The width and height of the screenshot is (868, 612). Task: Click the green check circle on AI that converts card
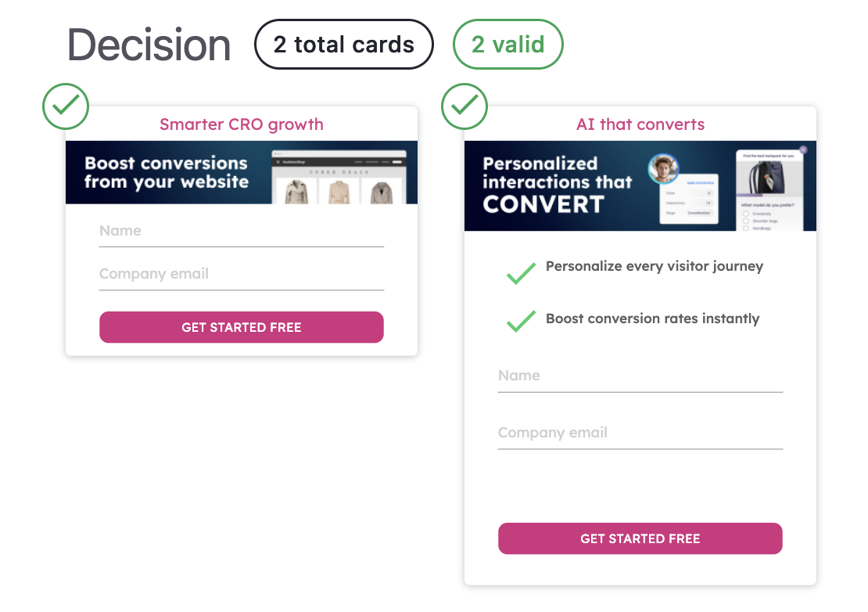tap(464, 106)
